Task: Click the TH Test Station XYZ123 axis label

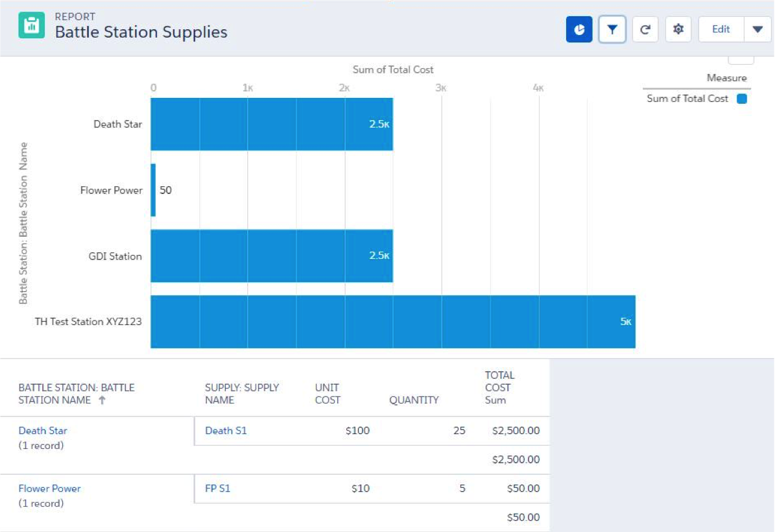Action: (88, 322)
